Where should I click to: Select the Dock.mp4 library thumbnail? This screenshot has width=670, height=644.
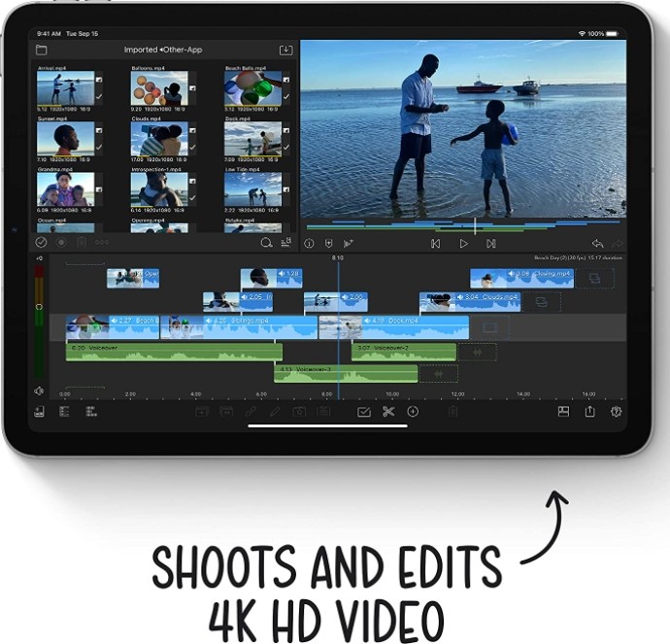click(253, 139)
